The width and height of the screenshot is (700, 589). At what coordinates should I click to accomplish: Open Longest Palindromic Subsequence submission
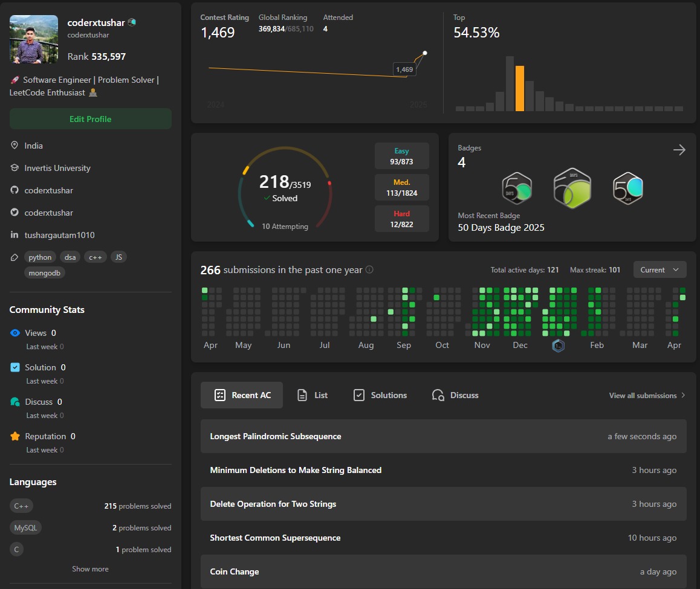coord(443,436)
